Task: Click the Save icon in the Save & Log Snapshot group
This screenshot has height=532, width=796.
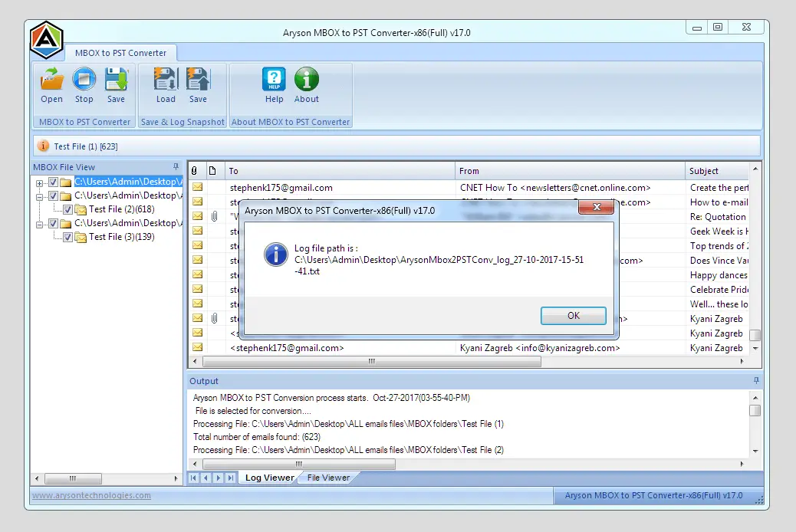Action: (x=198, y=79)
